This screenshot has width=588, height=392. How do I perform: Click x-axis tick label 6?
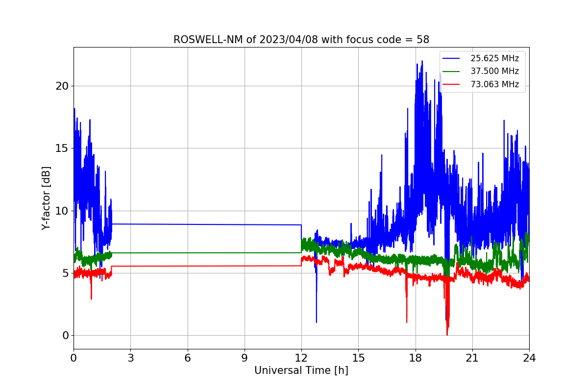(x=188, y=358)
